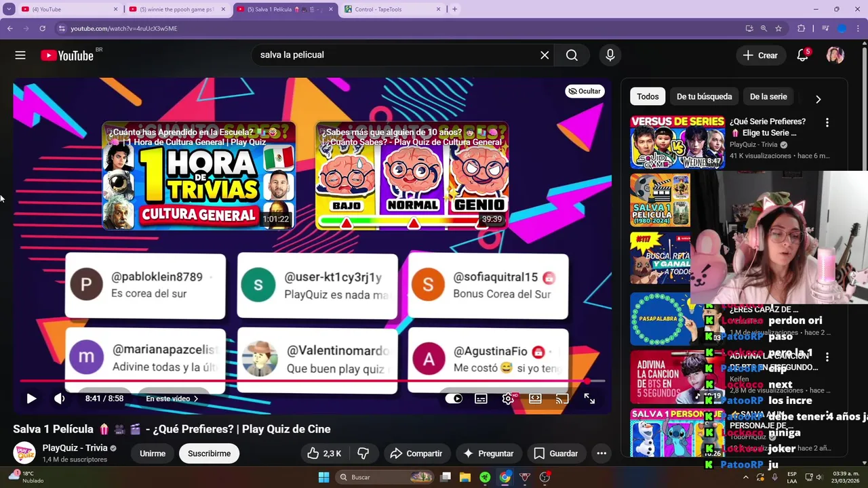Enter full screen mode

click(589, 399)
